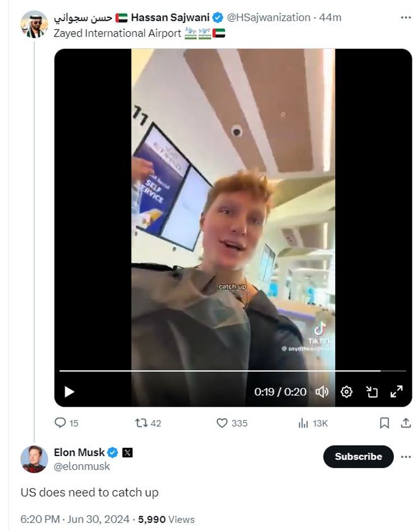The height and width of the screenshot is (530, 420).
Task: Like the Zayed Airport post
Action: coord(222,423)
